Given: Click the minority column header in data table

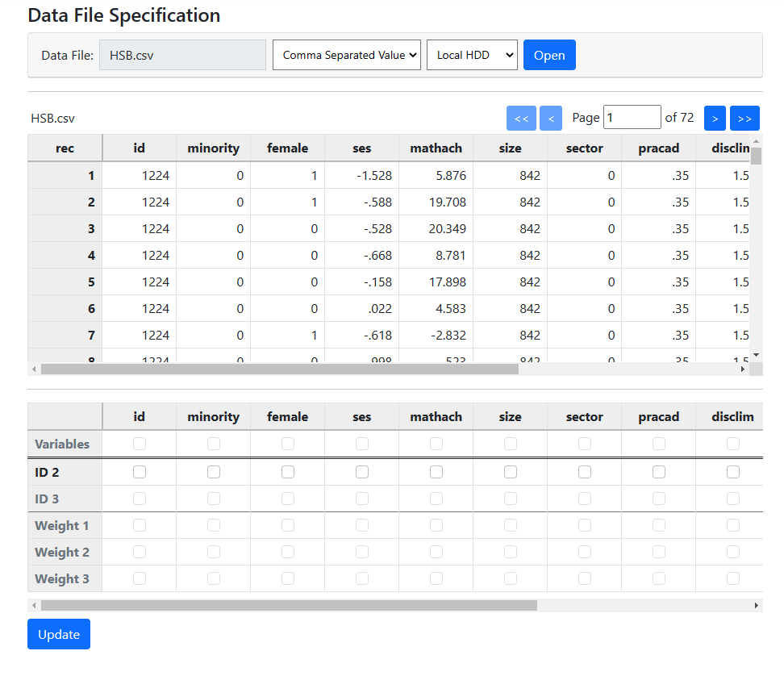Looking at the screenshot, I should click(x=214, y=148).
